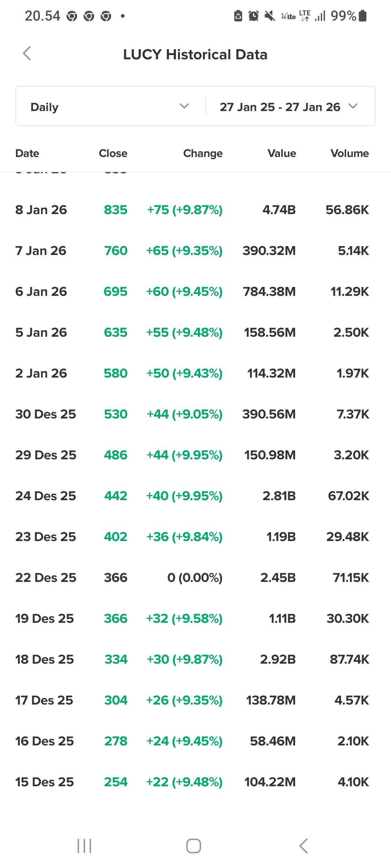Viewport: 391px width, 868px height.
Task: Tap the 15 Des 25 volume 4.10K
Action: (353, 782)
